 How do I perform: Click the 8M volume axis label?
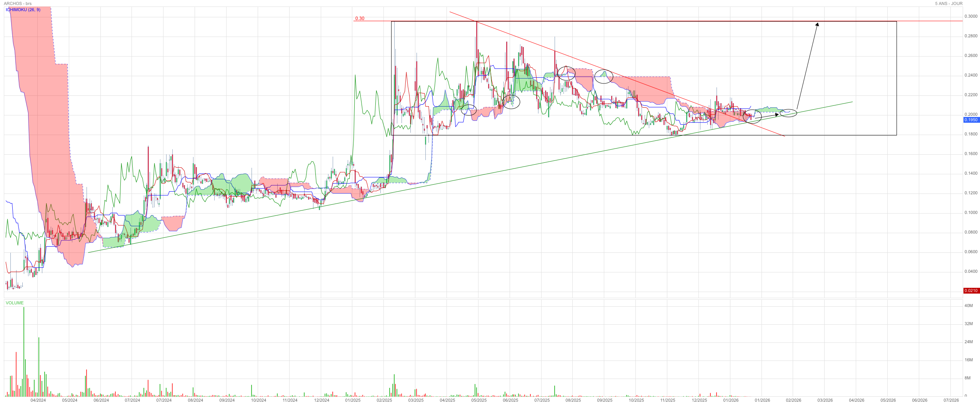tap(967, 378)
